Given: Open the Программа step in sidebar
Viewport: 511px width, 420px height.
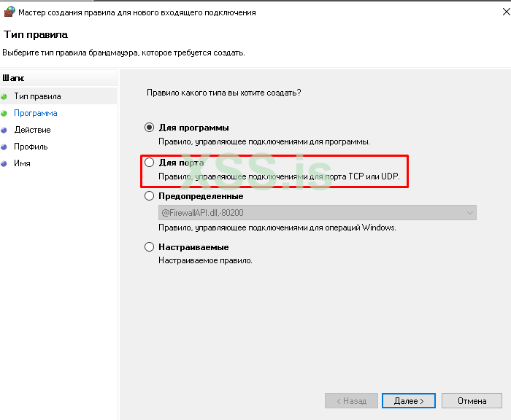Looking at the screenshot, I should pos(36,113).
